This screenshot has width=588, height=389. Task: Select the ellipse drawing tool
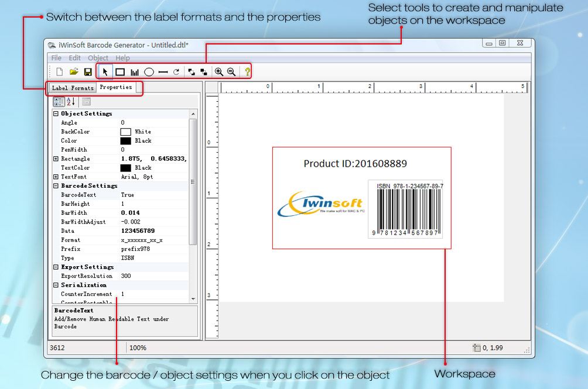click(x=149, y=72)
